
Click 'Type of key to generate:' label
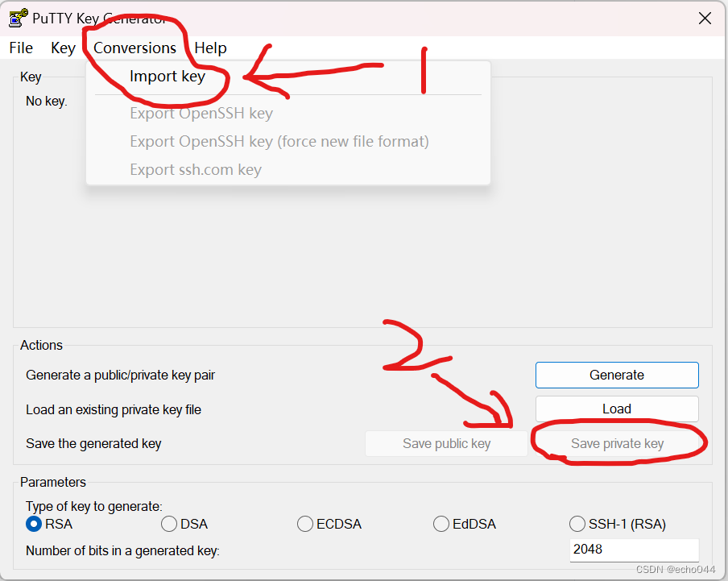pos(93,507)
